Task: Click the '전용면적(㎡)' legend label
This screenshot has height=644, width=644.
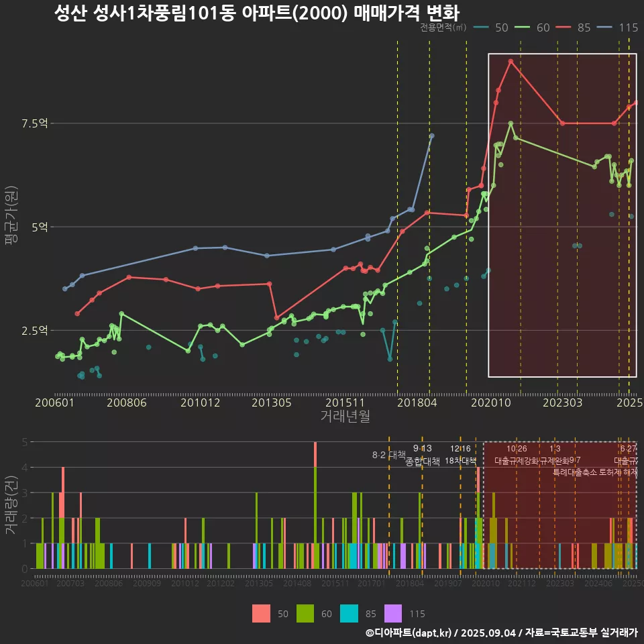Action: [443, 28]
